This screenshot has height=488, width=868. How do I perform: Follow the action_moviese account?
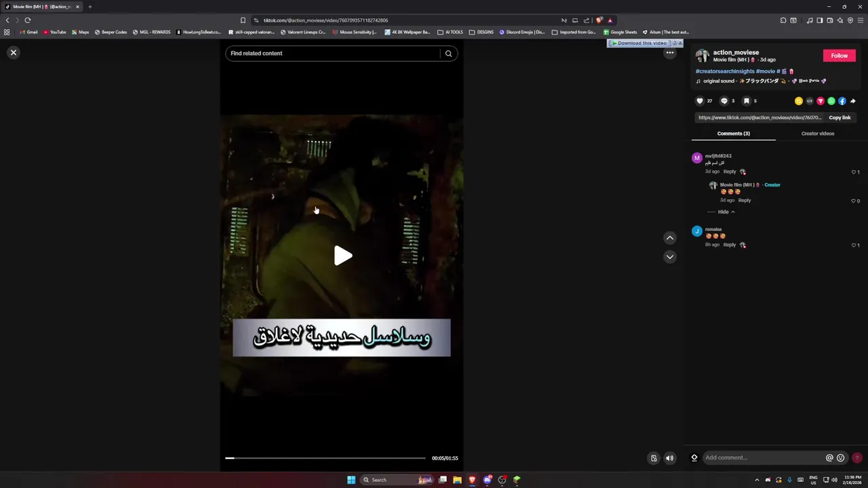840,56
